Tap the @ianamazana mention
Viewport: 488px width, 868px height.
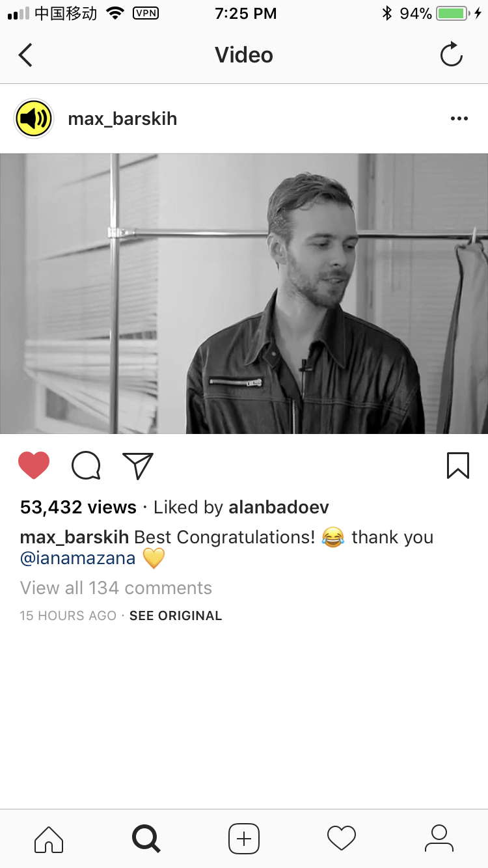pos(78,558)
